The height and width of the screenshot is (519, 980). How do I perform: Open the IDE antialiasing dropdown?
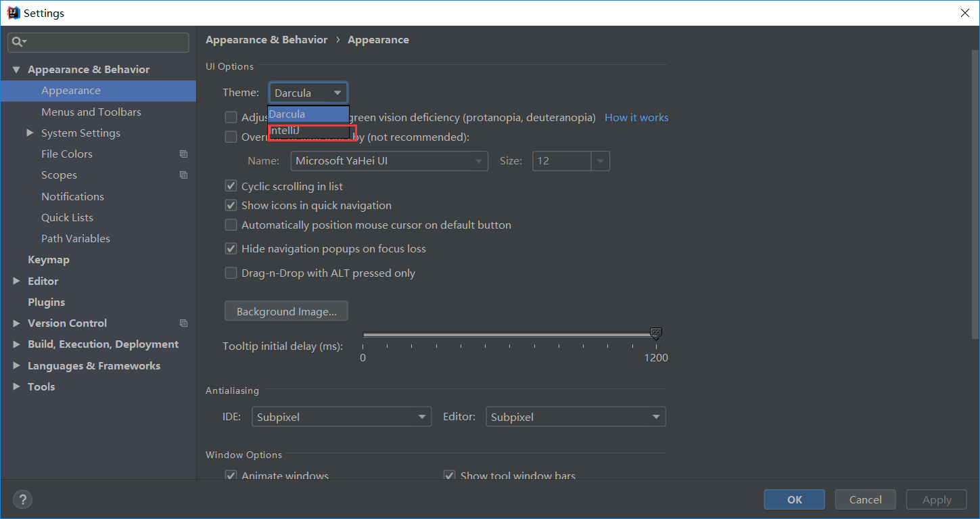tap(341, 417)
